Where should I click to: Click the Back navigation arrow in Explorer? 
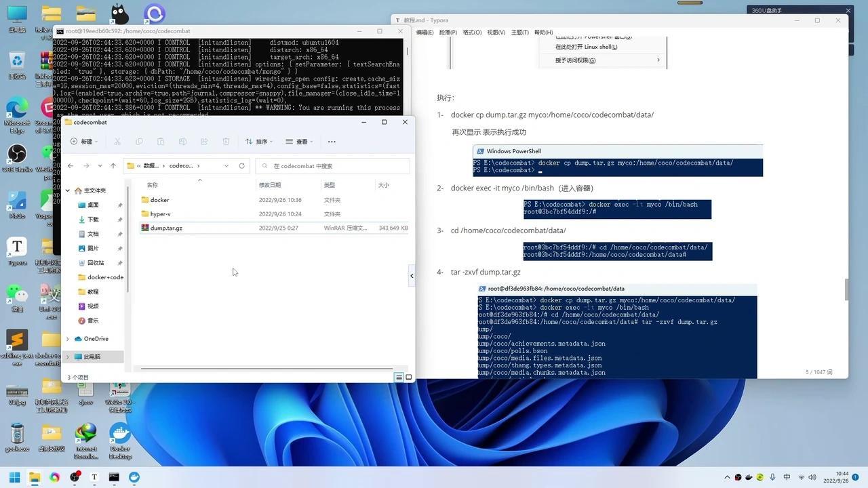click(x=71, y=165)
